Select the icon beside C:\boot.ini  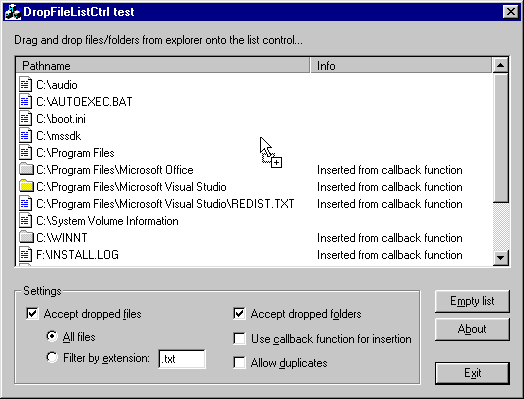(25, 119)
